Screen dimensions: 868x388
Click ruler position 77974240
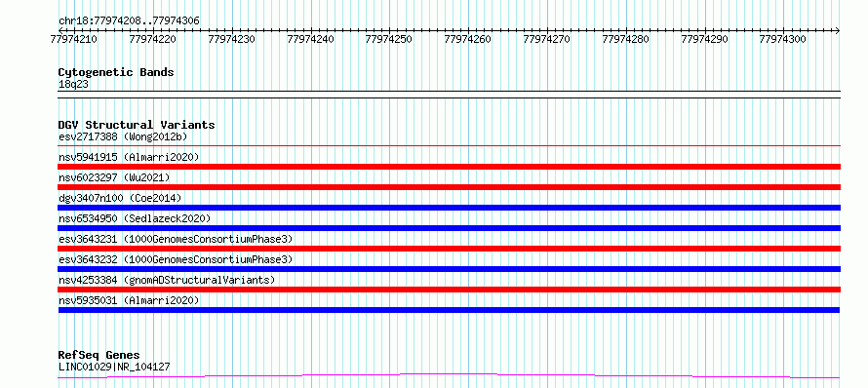(x=310, y=40)
